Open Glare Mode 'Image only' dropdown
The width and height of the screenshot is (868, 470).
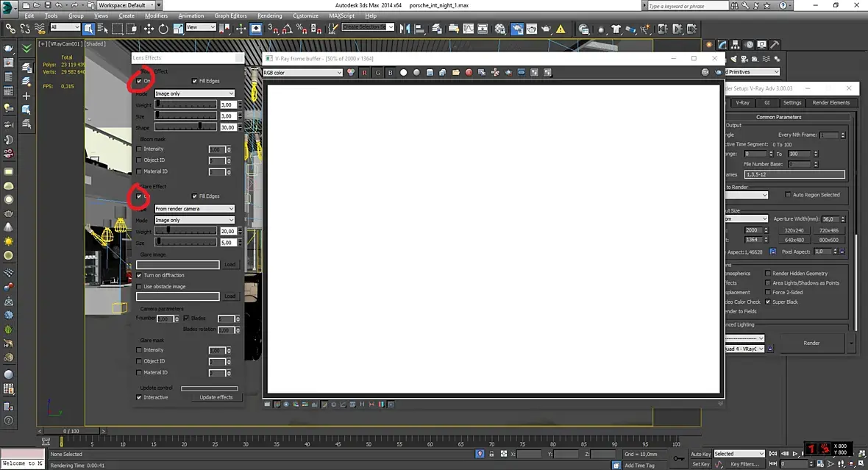click(x=194, y=221)
